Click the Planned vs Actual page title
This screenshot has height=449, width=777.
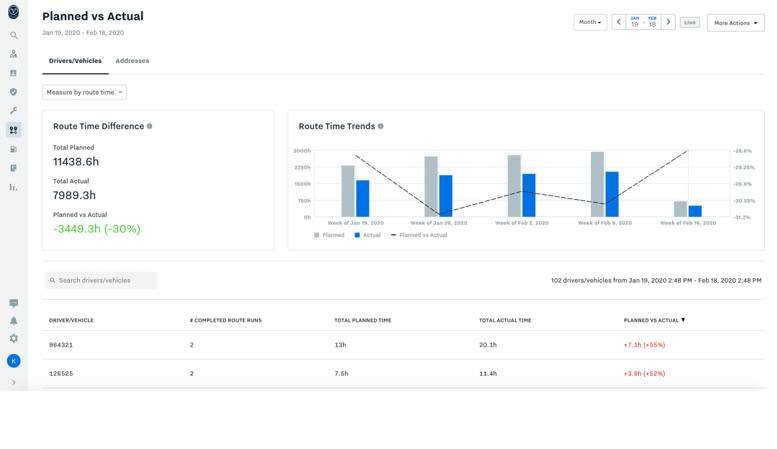tap(93, 16)
